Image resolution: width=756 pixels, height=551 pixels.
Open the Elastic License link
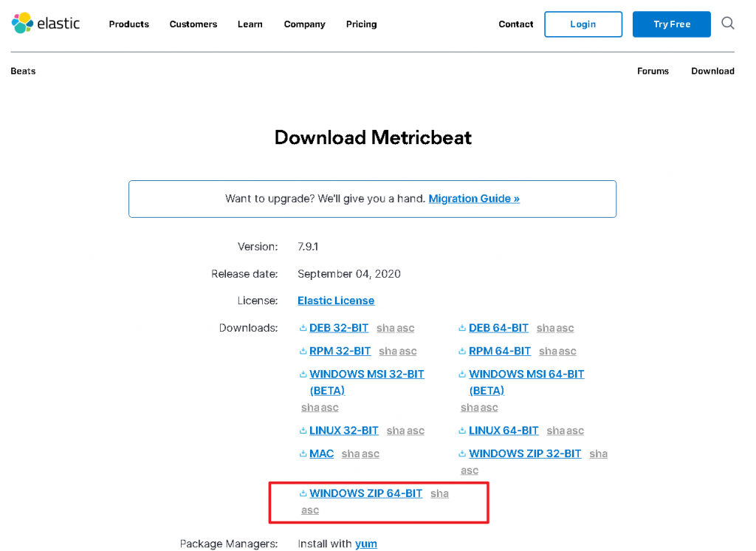[336, 301]
